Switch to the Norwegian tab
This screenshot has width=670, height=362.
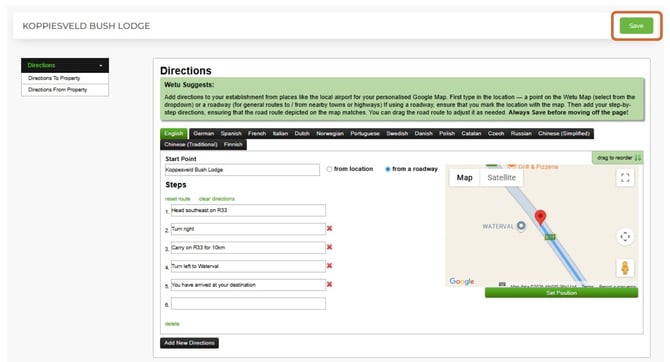pos(330,133)
